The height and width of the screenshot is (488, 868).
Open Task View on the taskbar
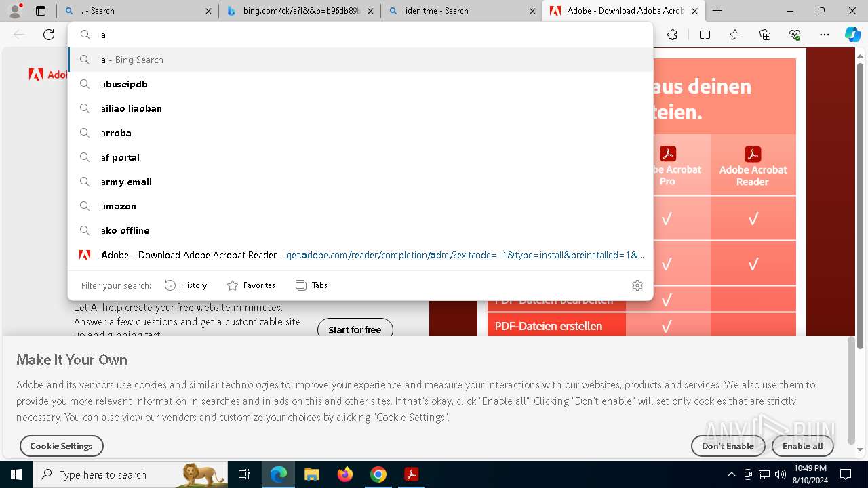point(245,474)
